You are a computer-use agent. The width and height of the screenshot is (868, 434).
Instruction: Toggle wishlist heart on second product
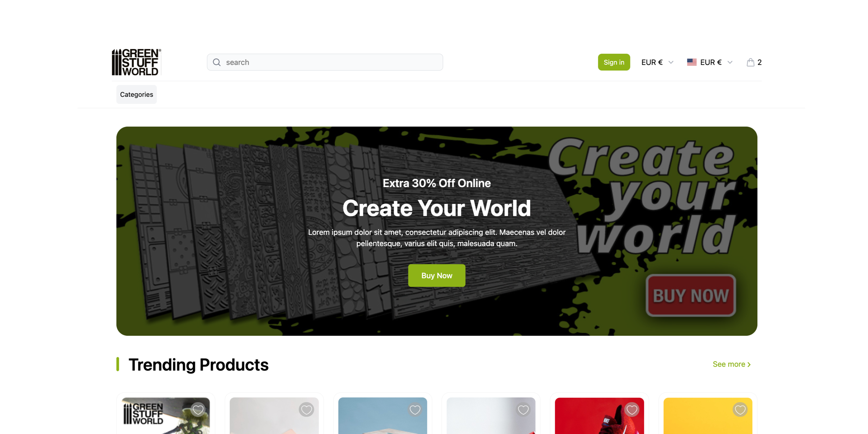tap(306, 410)
